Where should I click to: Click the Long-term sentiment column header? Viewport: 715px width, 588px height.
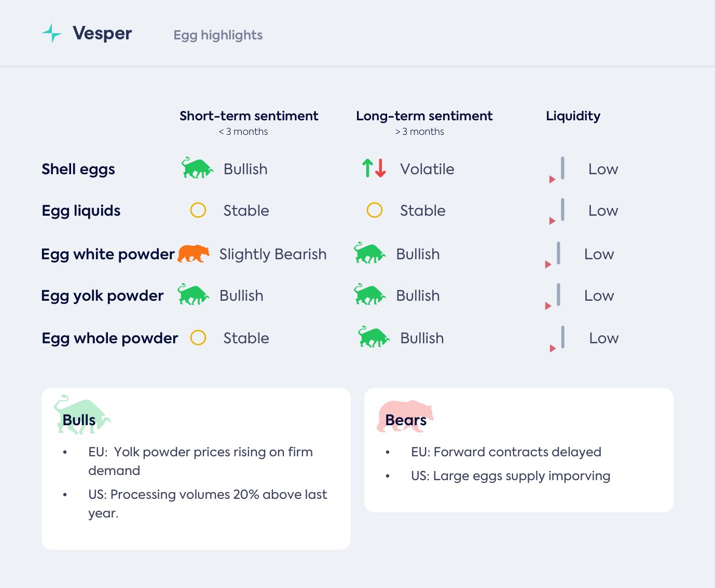424,116
